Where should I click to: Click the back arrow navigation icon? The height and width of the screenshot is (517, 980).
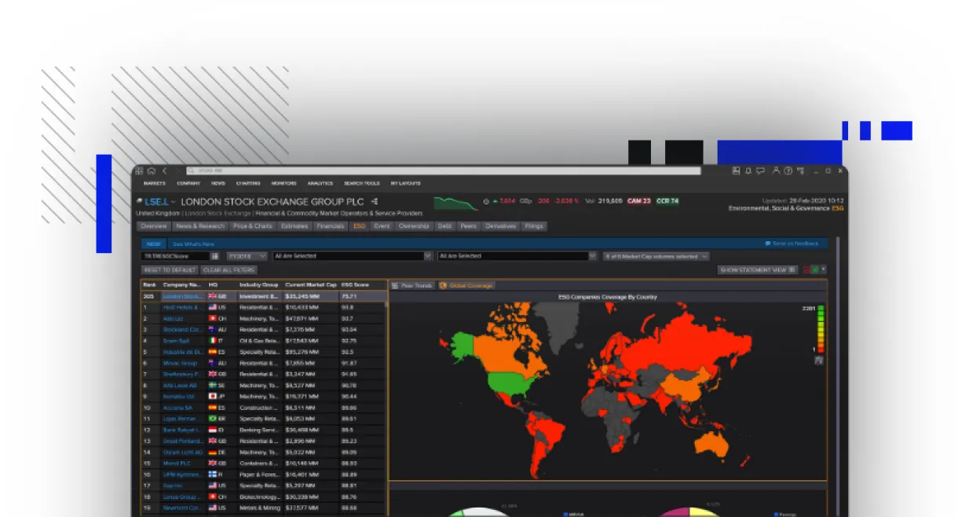pyautogui.click(x=164, y=170)
